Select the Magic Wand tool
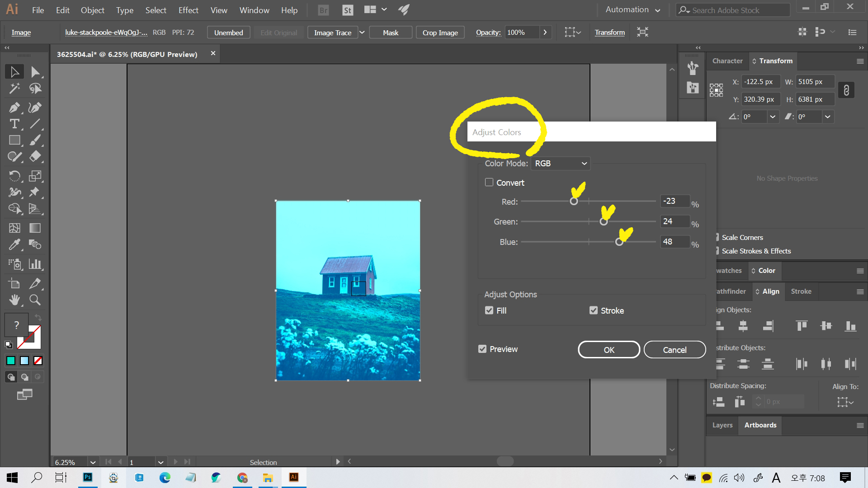Image resolution: width=868 pixels, height=488 pixels. [14, 89]
